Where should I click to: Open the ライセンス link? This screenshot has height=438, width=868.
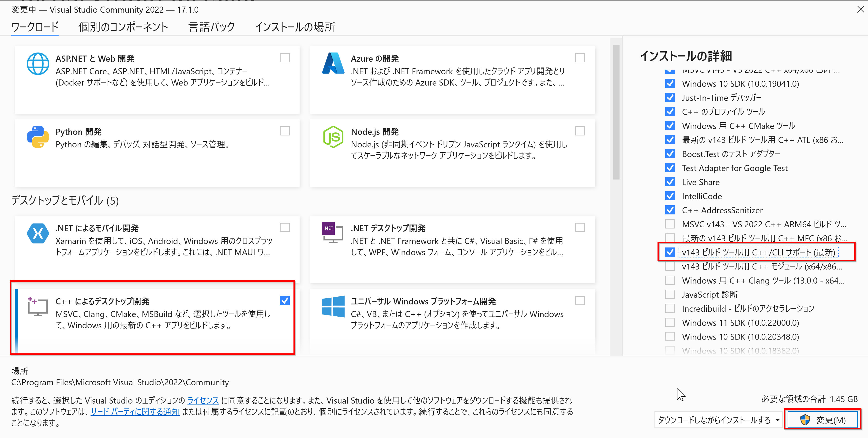[203, 400]
